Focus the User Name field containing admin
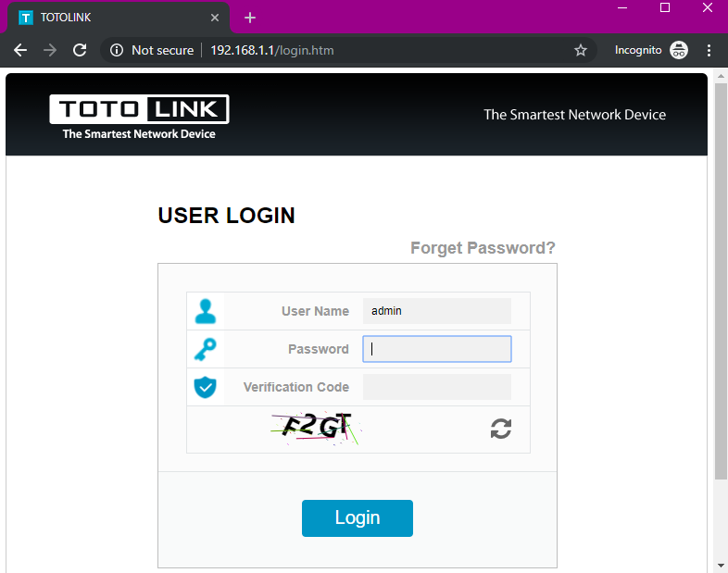The image size is (728, 573). (437, 311)
